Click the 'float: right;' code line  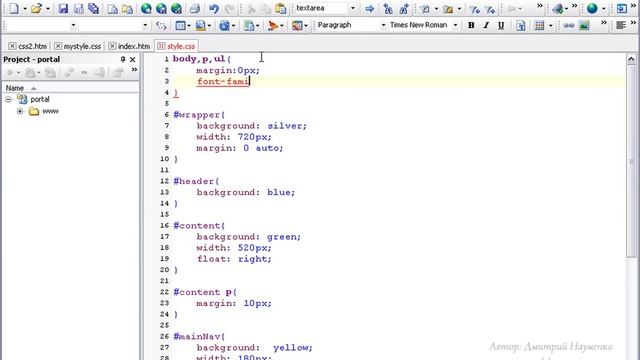[234, 259]
